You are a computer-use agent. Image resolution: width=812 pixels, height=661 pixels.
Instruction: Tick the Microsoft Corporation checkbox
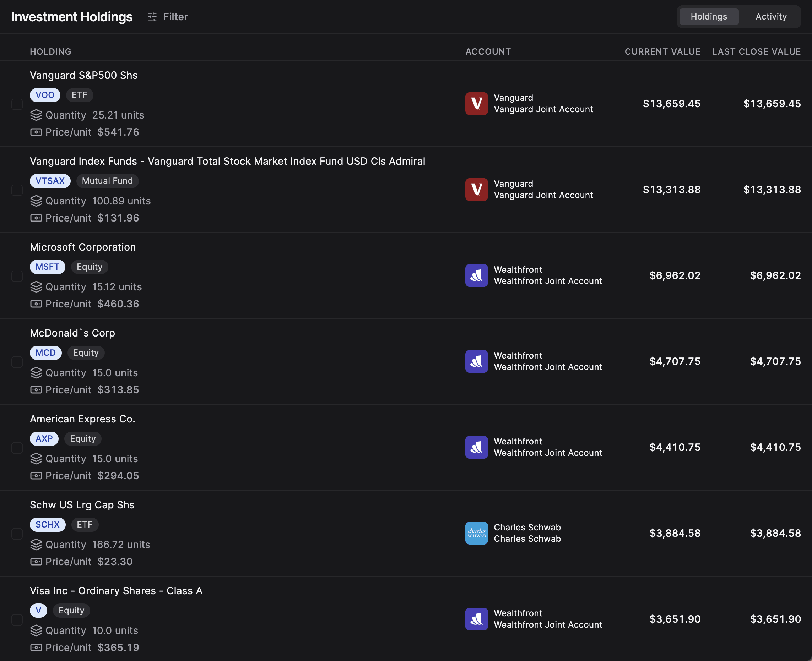click(17, 276)
